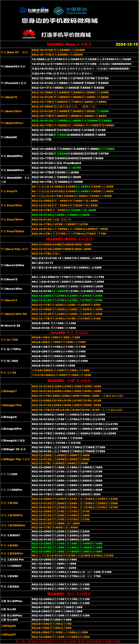The width and height of the screenshot is (139, 644).
Task: Select the 华为 荣耀300Pro model cell
Action: [x=16, y=515]
